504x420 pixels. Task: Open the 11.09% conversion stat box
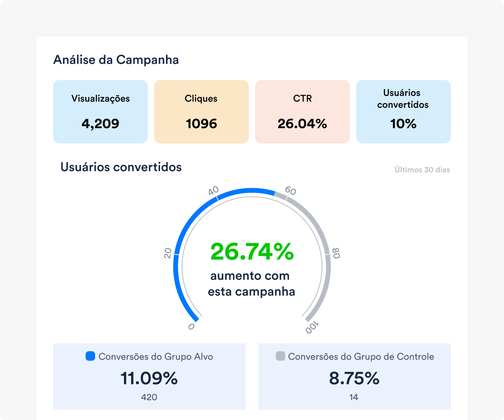(x=149, y=376)
